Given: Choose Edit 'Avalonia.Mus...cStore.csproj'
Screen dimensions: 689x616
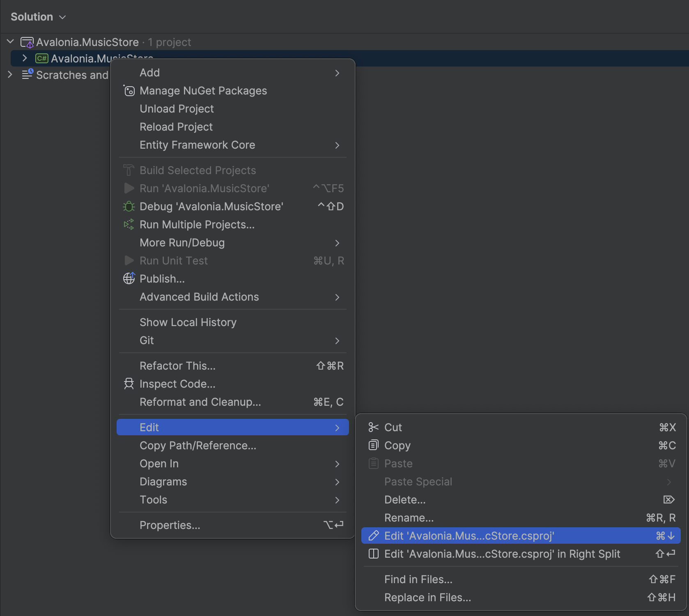Looking at the screenshot, I should click(521, 536).
